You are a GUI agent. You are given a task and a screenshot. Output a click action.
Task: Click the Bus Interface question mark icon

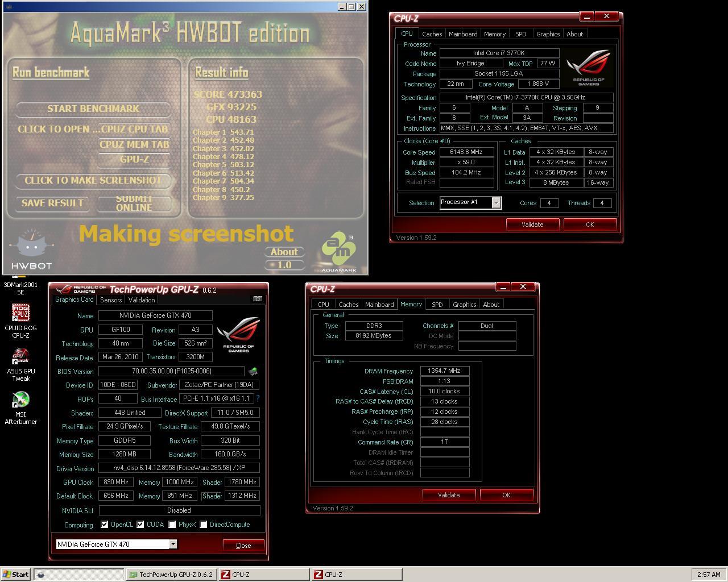(x=258, y=399)
